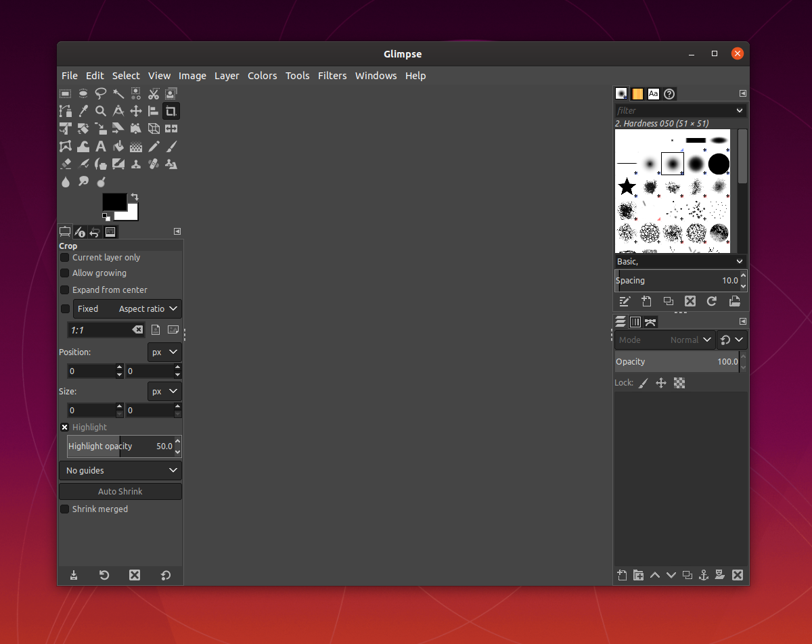Open the Patterns dockable tab
This screenshot has width=812, height=644.
pyautogui.click(x=637, y=93)
